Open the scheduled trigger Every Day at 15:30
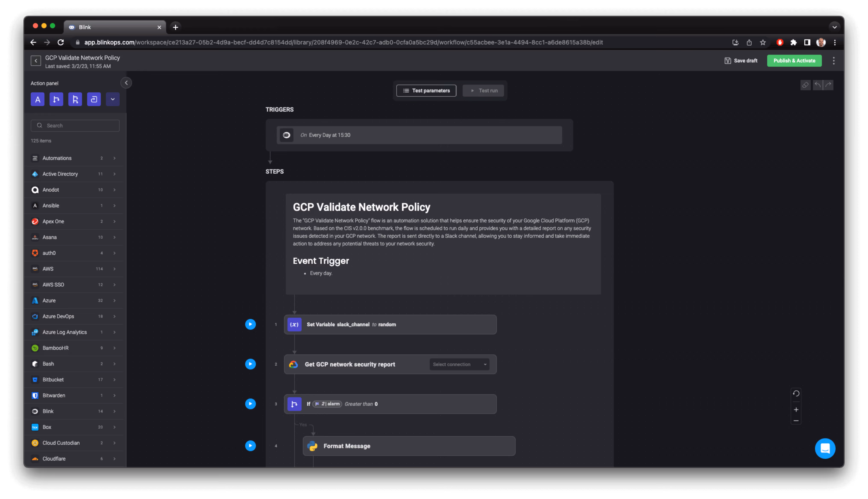 [419, 135]
